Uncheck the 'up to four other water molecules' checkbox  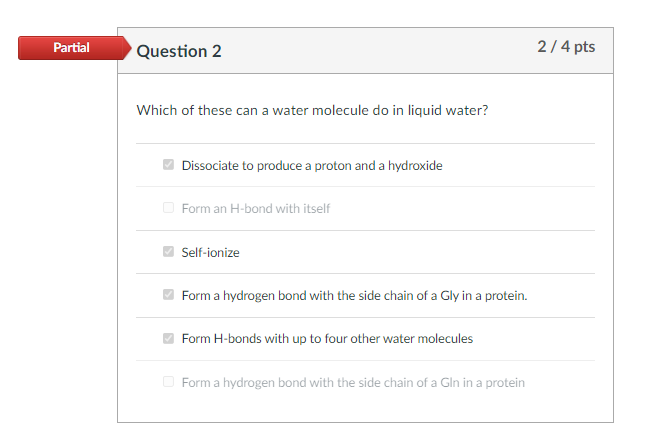click(x=168, y=338)
